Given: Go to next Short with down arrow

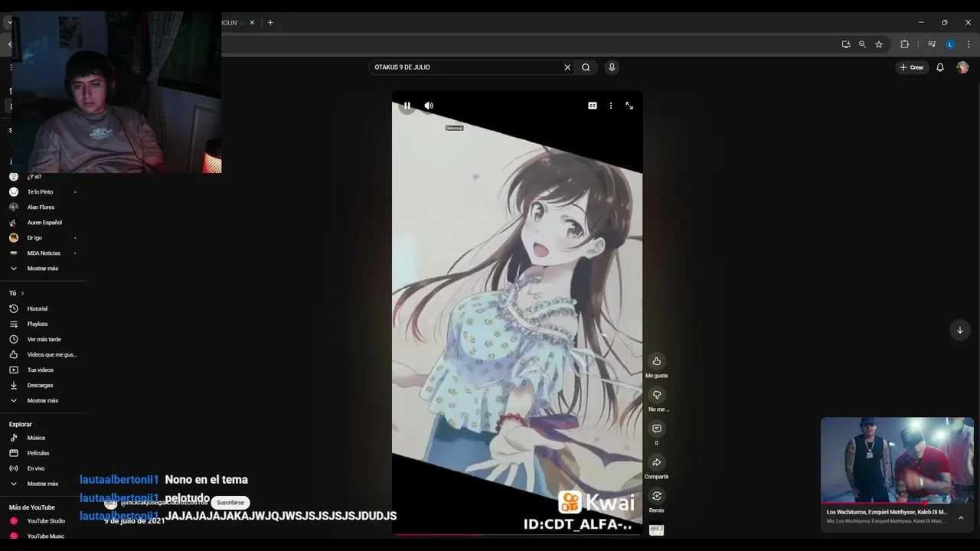Looking at the screenshot, I should click(x=959, y=330).
